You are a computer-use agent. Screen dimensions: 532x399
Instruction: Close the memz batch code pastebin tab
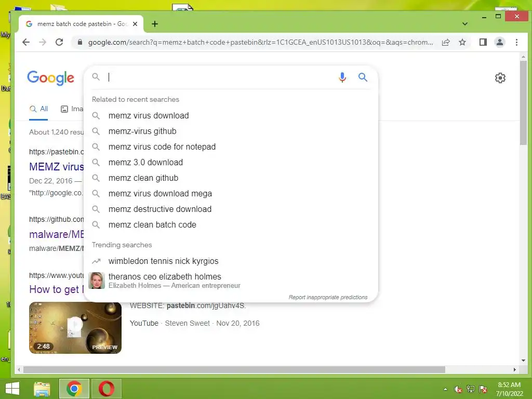tap(135, 24)
